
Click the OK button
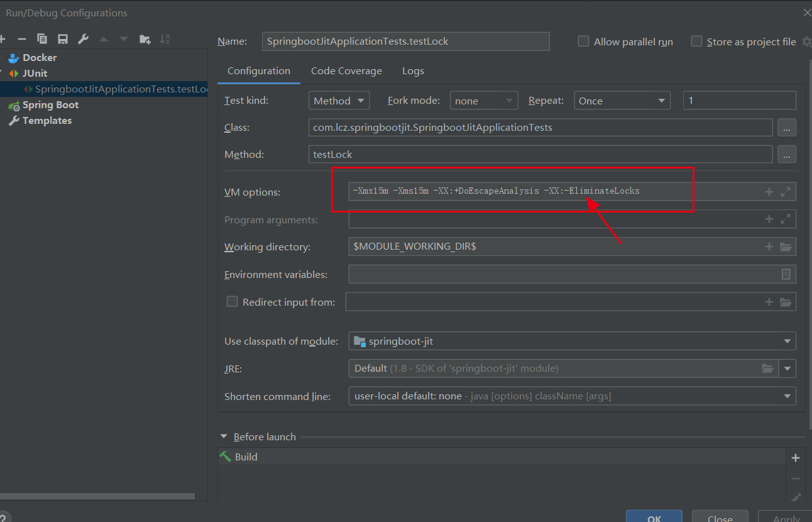pyautogui.click(x=654, y=516)
